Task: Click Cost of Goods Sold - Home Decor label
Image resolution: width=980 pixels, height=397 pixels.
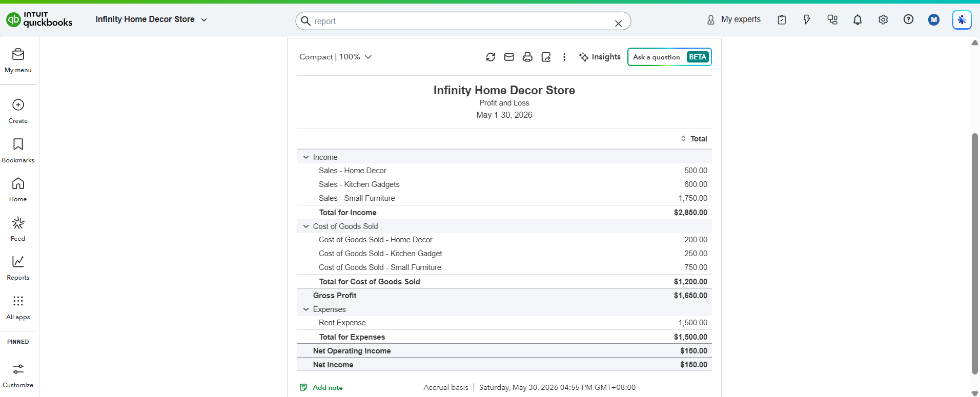Action: [x=376, y=240]
